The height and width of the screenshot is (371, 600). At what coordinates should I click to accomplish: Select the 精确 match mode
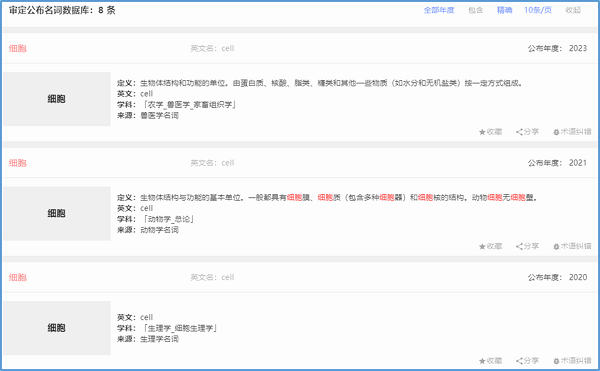[x=504, y=10]
